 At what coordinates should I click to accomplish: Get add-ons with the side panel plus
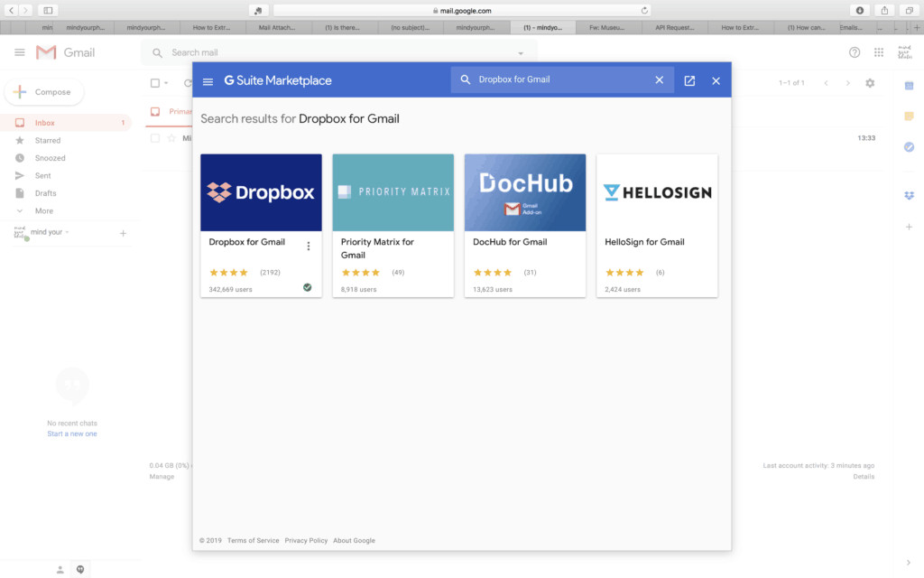910,227
